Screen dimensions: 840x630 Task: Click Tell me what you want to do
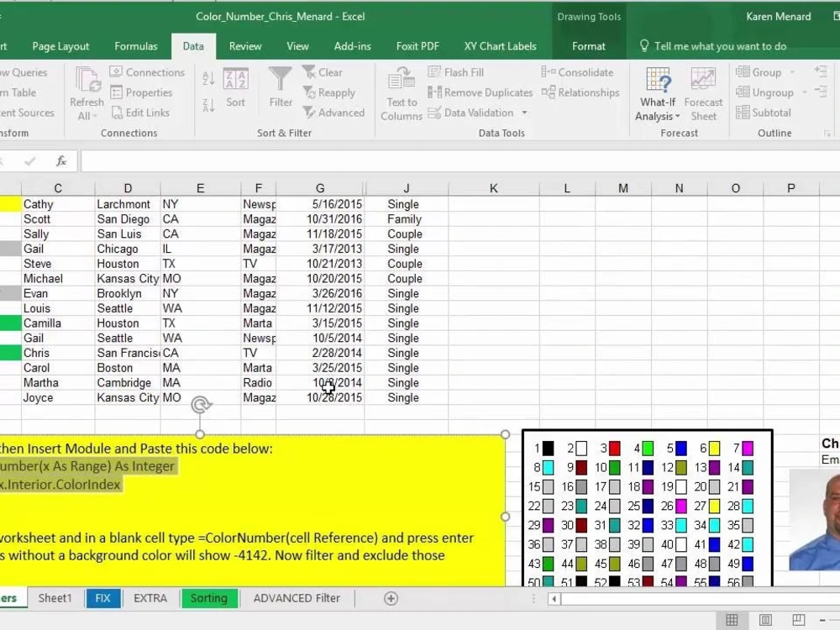click(x=713, y=46)
